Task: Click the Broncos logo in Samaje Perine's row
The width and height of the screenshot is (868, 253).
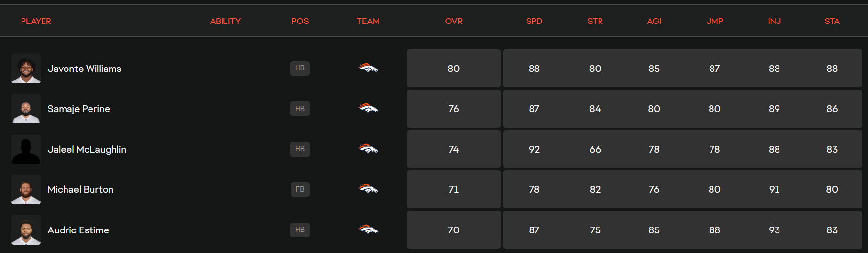Action: click(368, 109)
